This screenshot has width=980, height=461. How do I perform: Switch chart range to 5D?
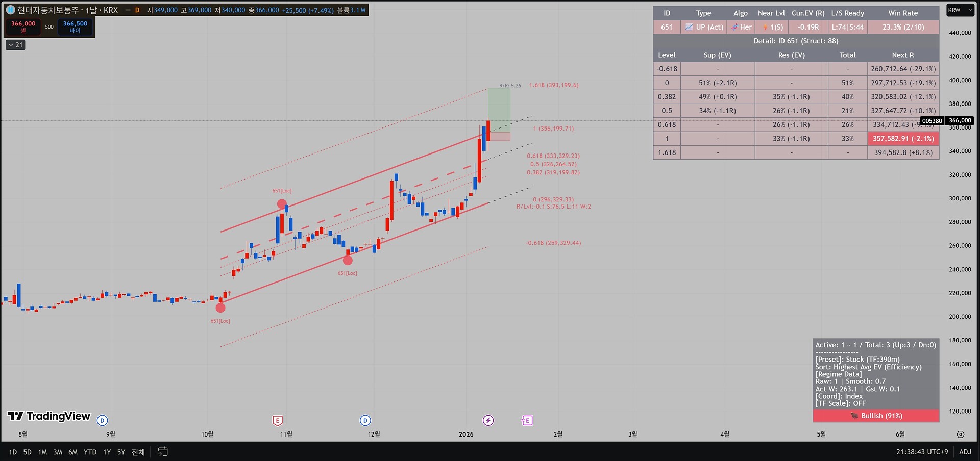tap(28, 452)
